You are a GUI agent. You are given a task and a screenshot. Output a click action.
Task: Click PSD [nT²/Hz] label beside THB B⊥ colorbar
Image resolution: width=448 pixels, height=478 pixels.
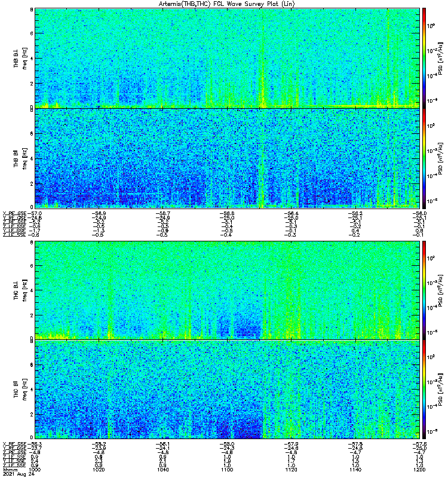coord(440,58)
